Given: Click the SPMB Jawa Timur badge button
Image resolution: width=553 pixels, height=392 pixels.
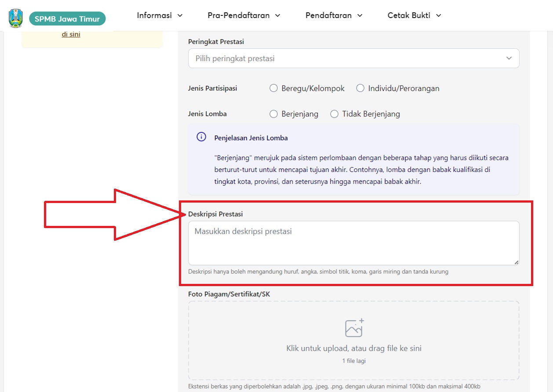Looking at the screenshot, I should 67,18.
